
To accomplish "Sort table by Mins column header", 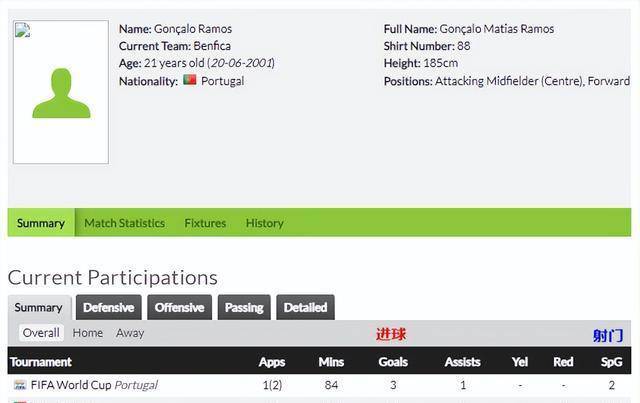I will pyautogui.click(x=331, y=362).
